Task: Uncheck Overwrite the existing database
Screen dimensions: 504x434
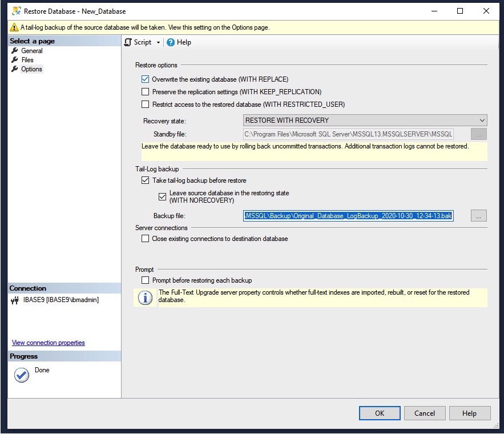Action: 145,79
